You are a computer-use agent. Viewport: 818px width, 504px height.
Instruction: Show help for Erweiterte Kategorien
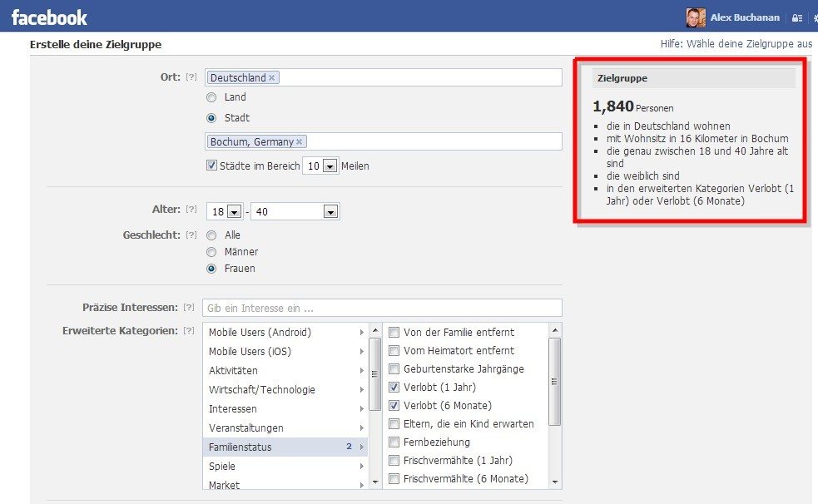tap(189, 330)
